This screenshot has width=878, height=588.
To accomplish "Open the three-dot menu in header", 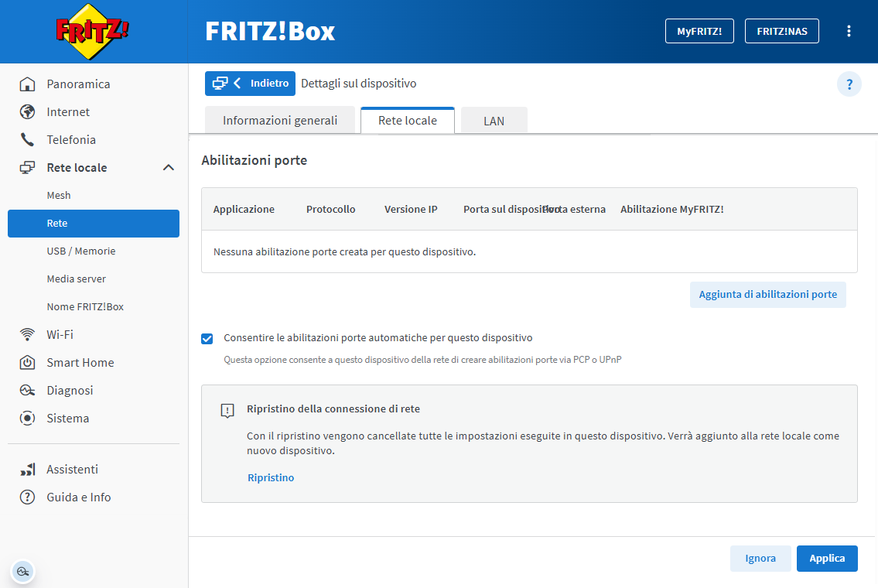I will coord(849,32).
